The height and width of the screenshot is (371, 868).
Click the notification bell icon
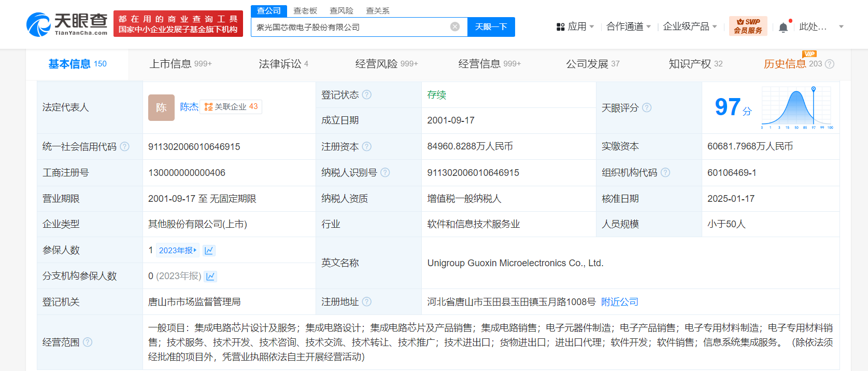[x=783, y=28]
